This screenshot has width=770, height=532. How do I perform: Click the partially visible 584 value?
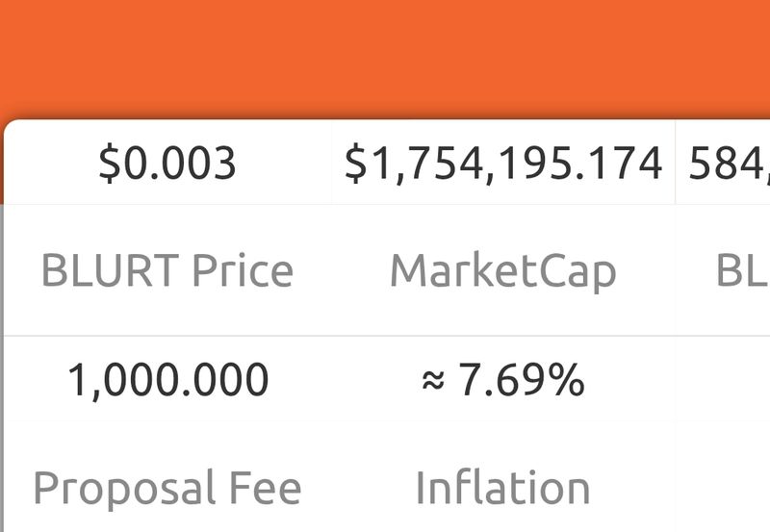point(729,165)
